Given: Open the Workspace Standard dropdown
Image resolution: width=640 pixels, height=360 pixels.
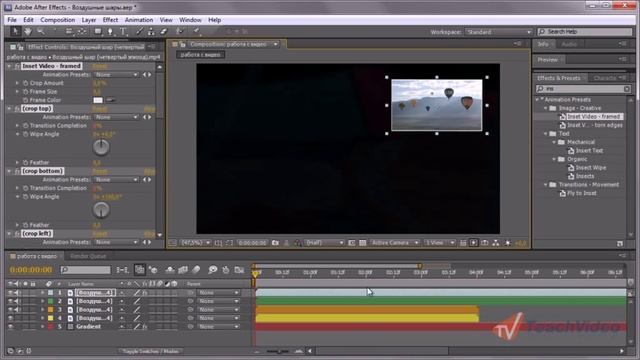Looking at the screenshot, I should coord(498,32).
